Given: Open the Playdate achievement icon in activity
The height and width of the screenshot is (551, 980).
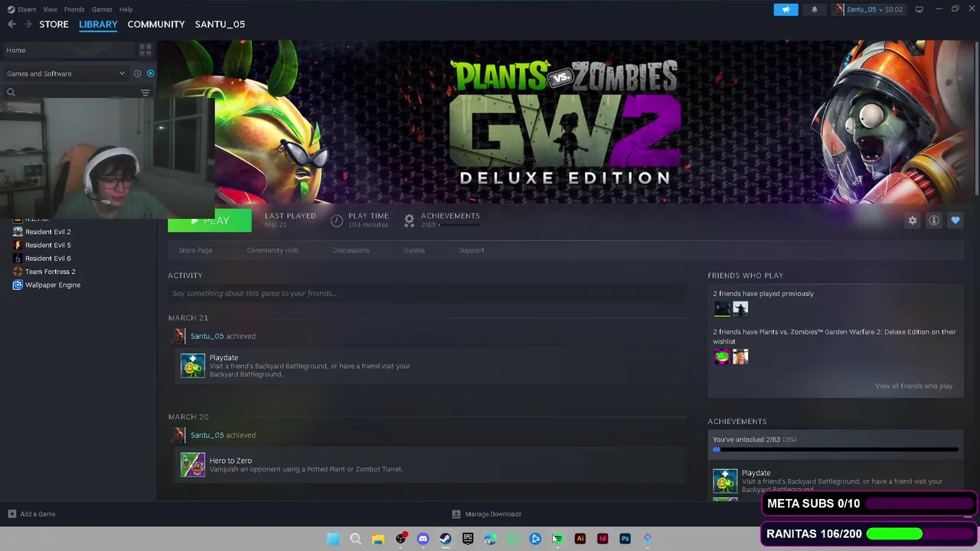Looking at the screenshot, I should (x=193, y=366).
